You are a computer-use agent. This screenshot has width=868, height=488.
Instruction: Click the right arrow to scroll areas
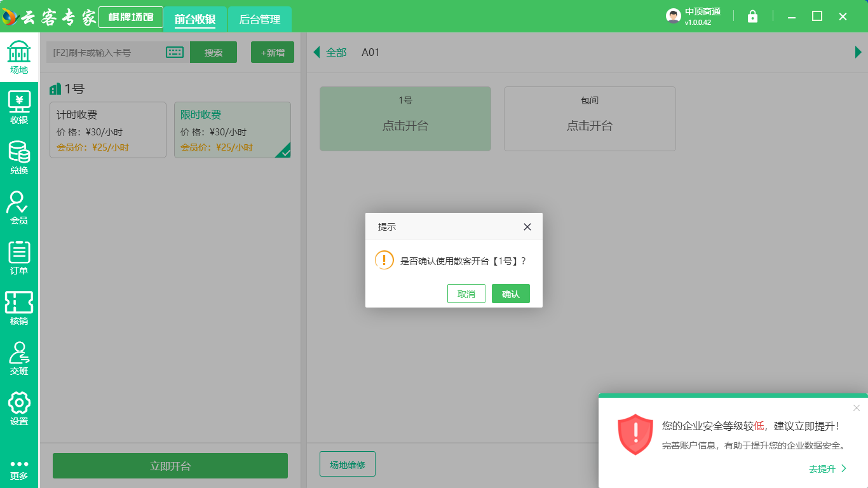click(x=858, y=52)
